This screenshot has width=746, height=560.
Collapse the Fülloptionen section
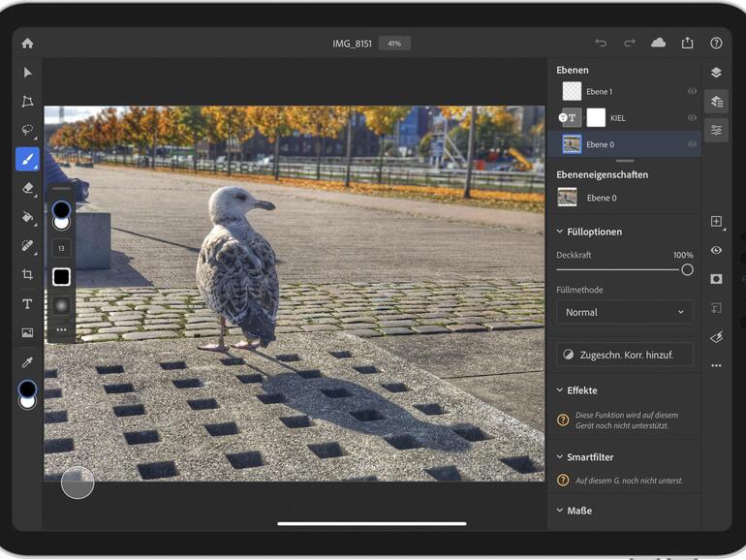point(560,232)
